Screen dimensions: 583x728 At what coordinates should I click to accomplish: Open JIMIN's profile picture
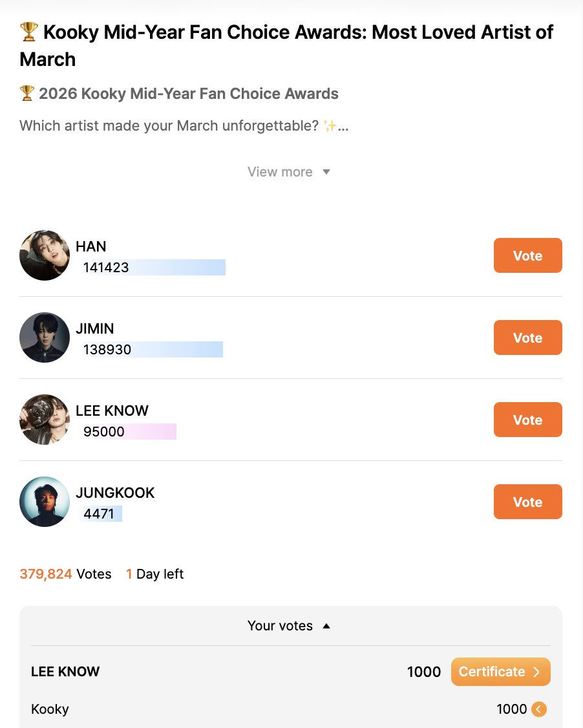pos(45,337)
